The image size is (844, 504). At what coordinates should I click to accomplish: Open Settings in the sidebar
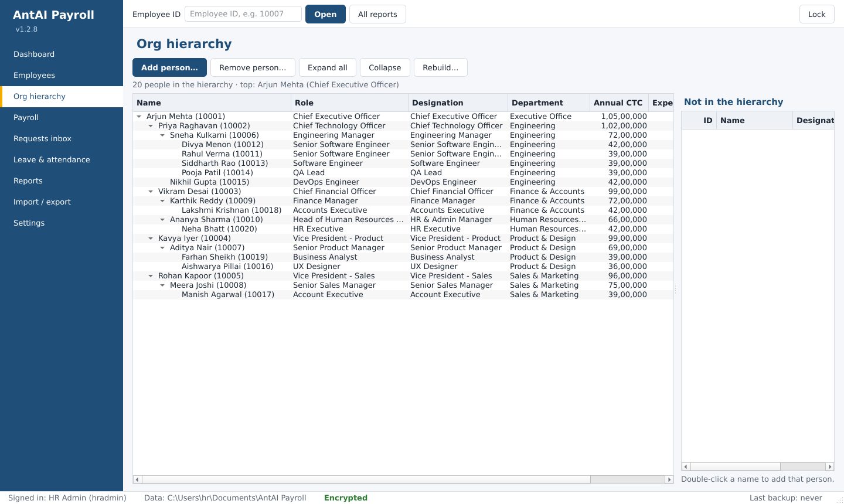pos(62,223)
